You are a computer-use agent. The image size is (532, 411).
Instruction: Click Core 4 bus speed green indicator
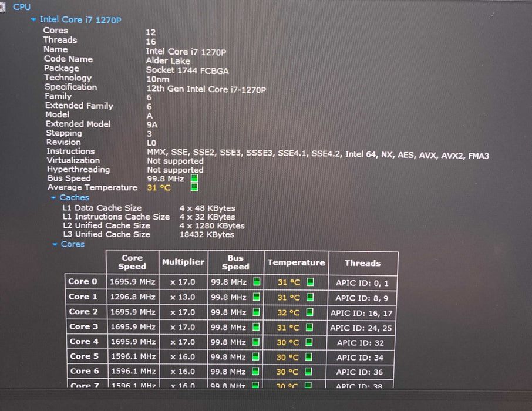[x=256, y=342]
